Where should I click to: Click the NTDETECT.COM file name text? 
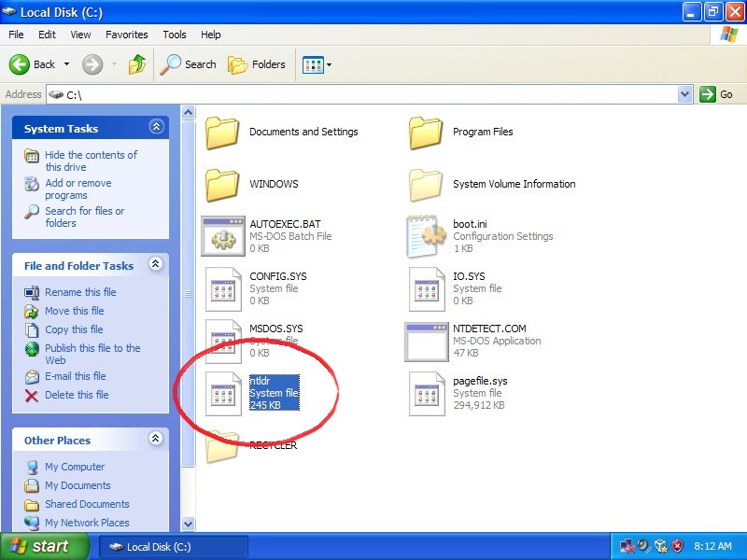(x=489, y=329)
